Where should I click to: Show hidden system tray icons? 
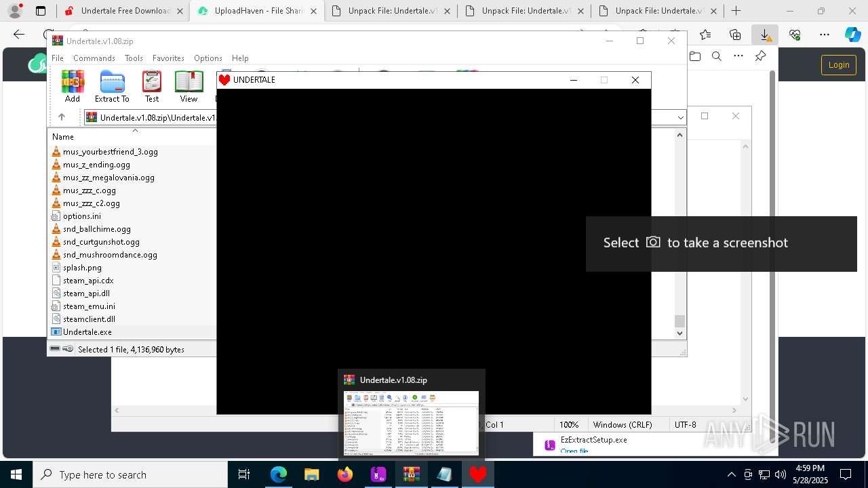point(731,474)
